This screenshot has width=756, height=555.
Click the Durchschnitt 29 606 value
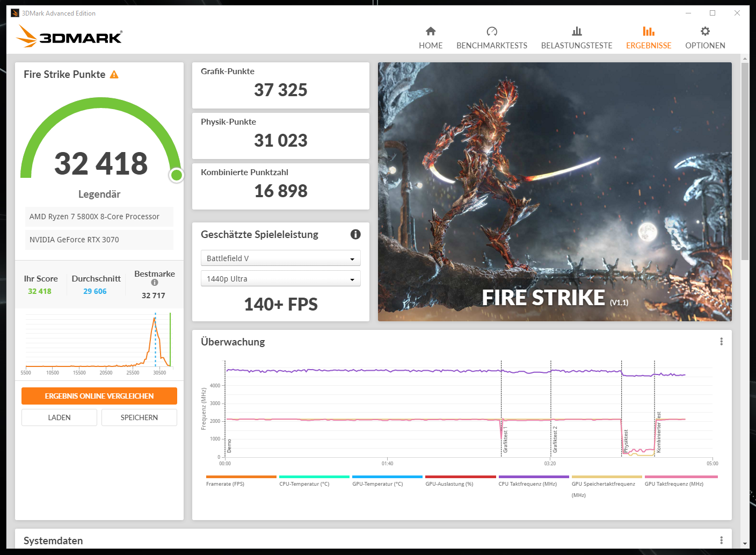tap(95, 291)
